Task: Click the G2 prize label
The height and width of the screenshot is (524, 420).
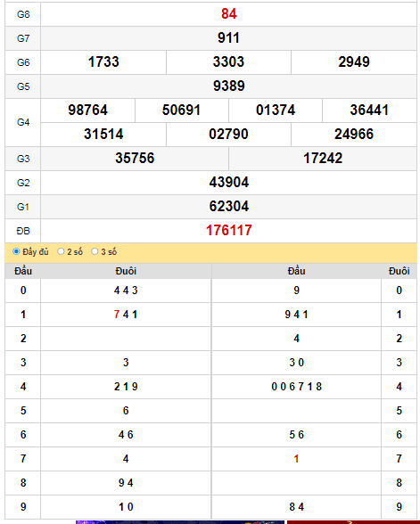Action: (23, 183)
